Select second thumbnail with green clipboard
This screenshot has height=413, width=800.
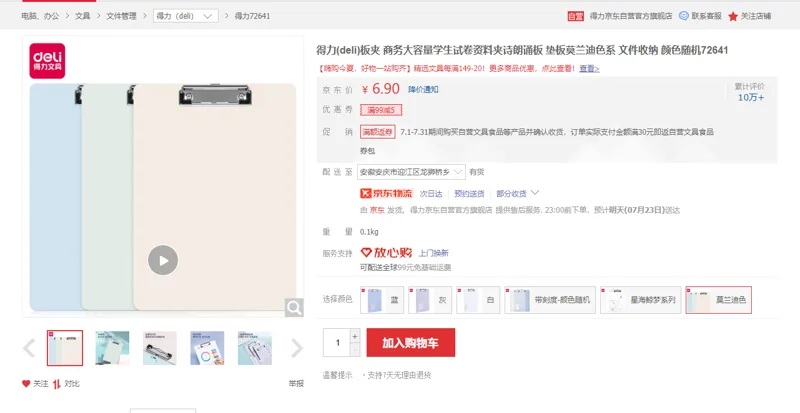tap(112, 348)
